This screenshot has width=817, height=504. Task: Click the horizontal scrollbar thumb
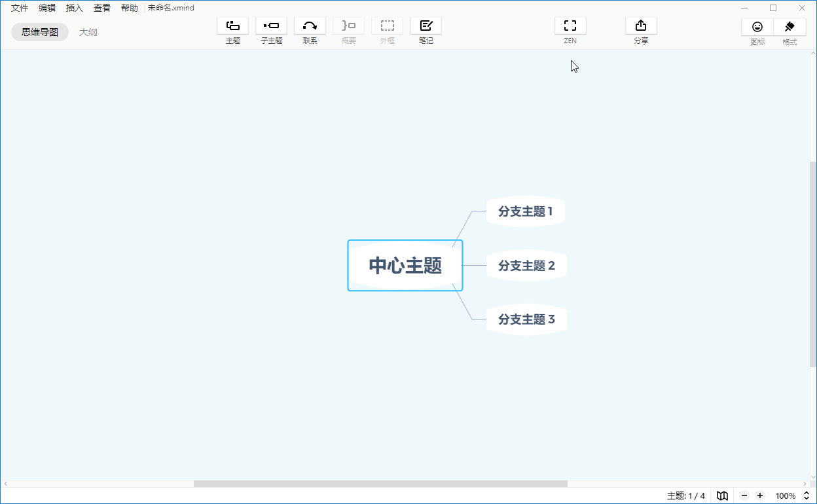(x=380, y=484)
